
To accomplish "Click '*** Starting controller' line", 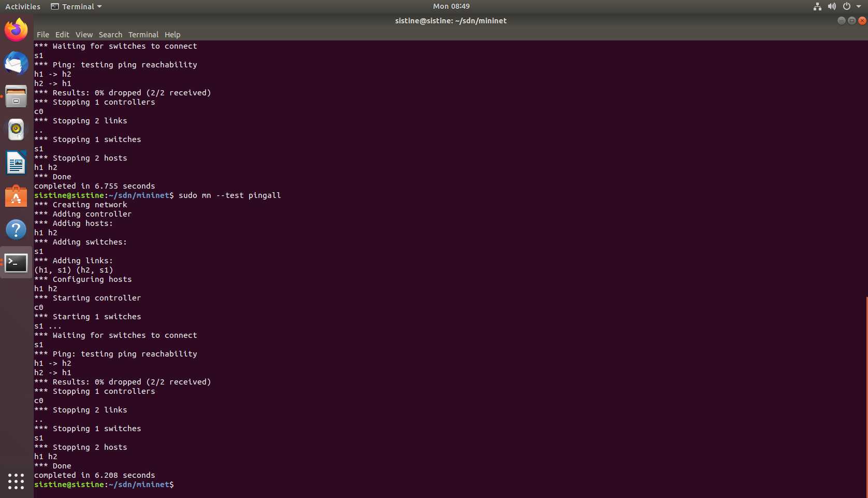I will tap(88, 298).
